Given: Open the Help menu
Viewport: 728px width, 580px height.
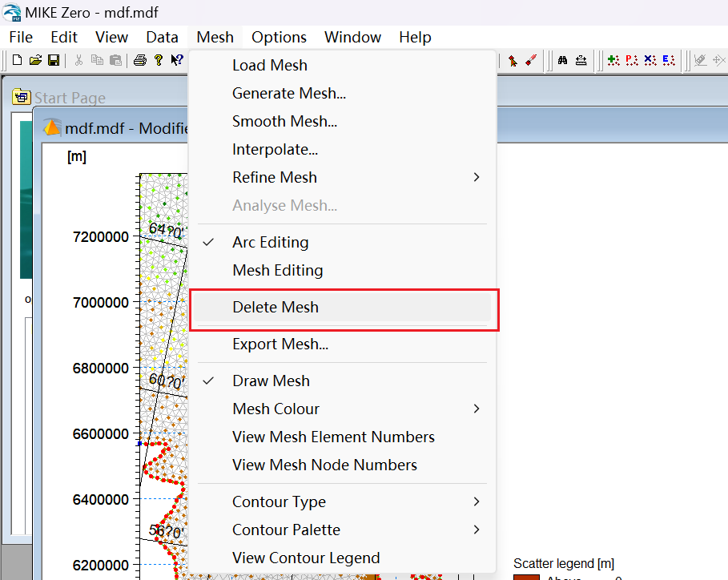Looking at the screenshot, I should coord(415,37).
